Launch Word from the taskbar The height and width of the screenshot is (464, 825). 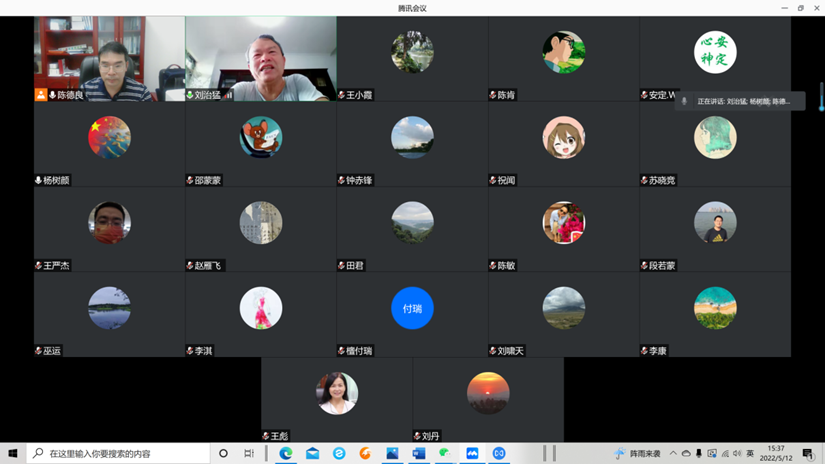coord(419,453)
